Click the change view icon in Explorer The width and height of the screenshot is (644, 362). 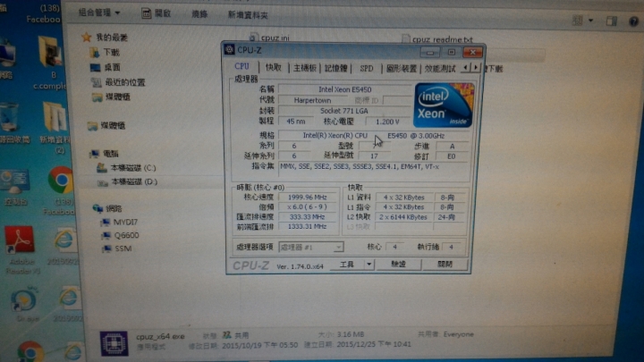(x=577, y=20)
